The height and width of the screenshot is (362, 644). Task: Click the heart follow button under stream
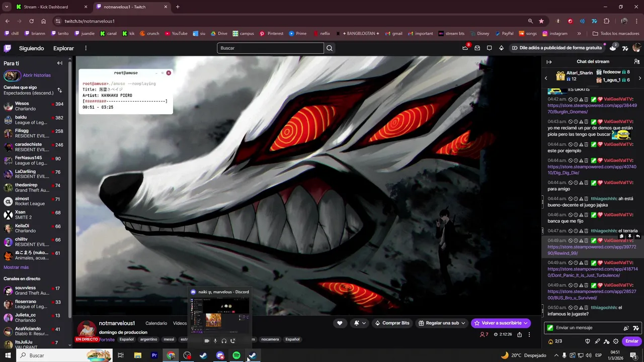coord(340,323)
